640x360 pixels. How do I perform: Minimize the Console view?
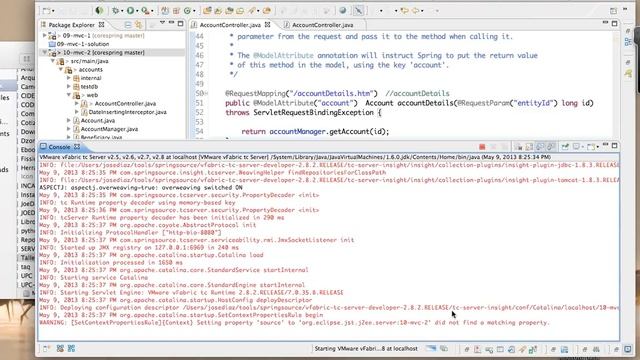point(605,145)
